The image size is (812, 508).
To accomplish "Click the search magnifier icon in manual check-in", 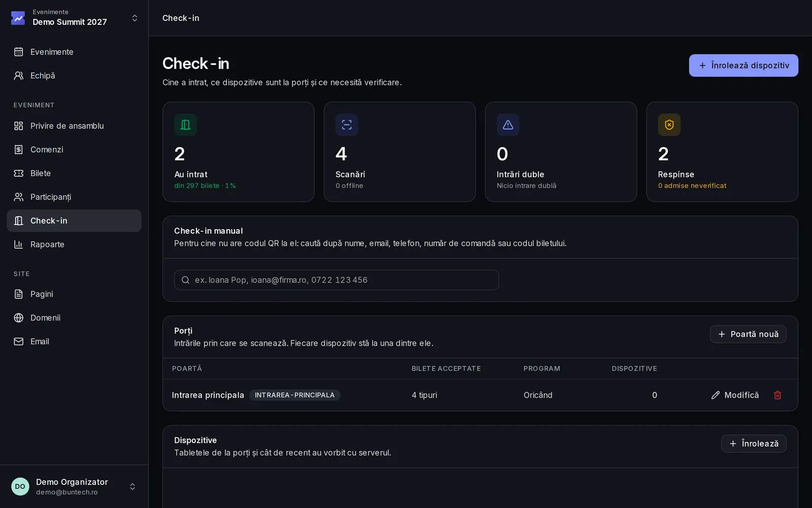I will coord(186,280).
